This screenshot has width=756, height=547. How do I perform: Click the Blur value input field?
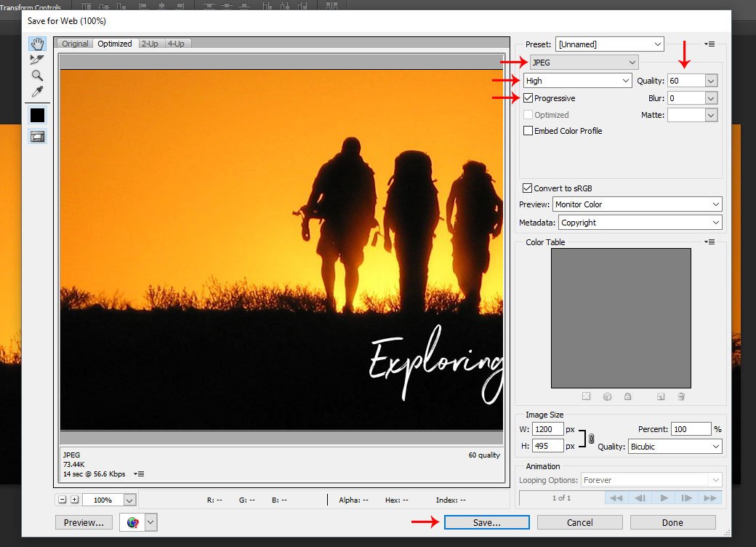point(686,98)
